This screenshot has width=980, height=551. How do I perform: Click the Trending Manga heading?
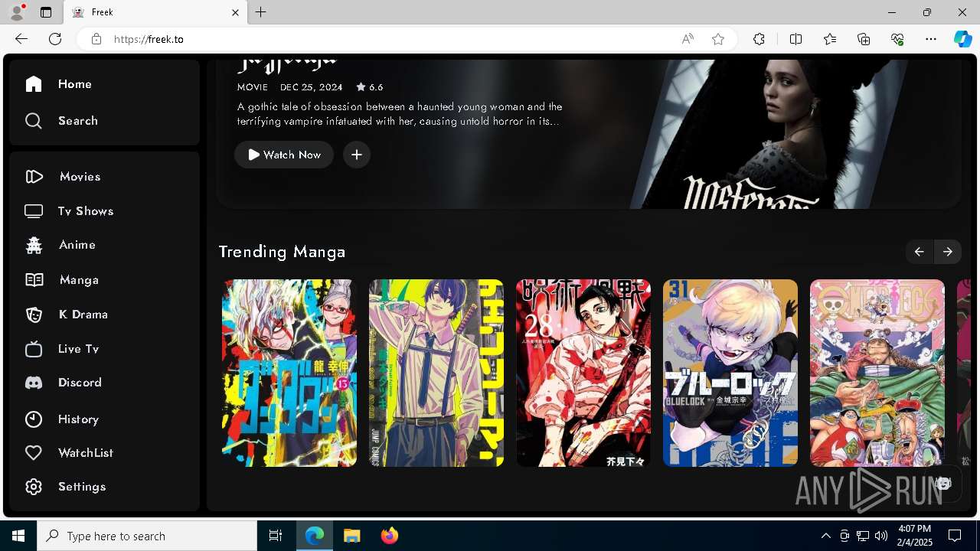tap(283, 252)
